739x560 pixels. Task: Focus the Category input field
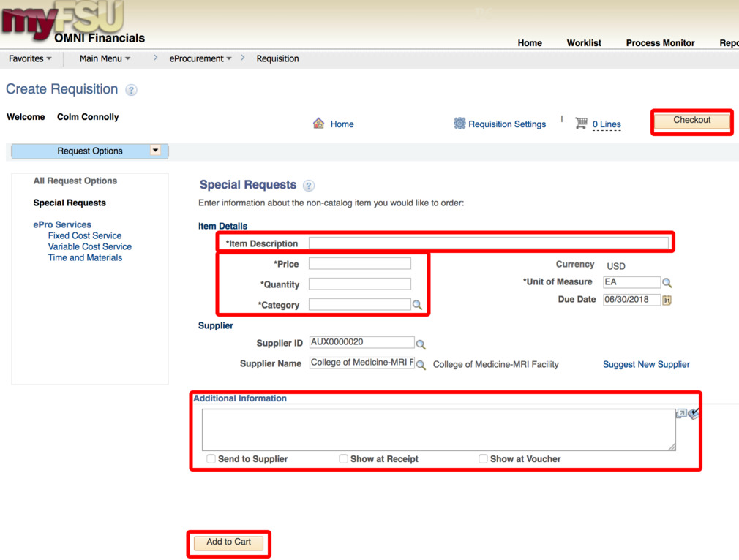pyautogui.click(x=359, y=304)
